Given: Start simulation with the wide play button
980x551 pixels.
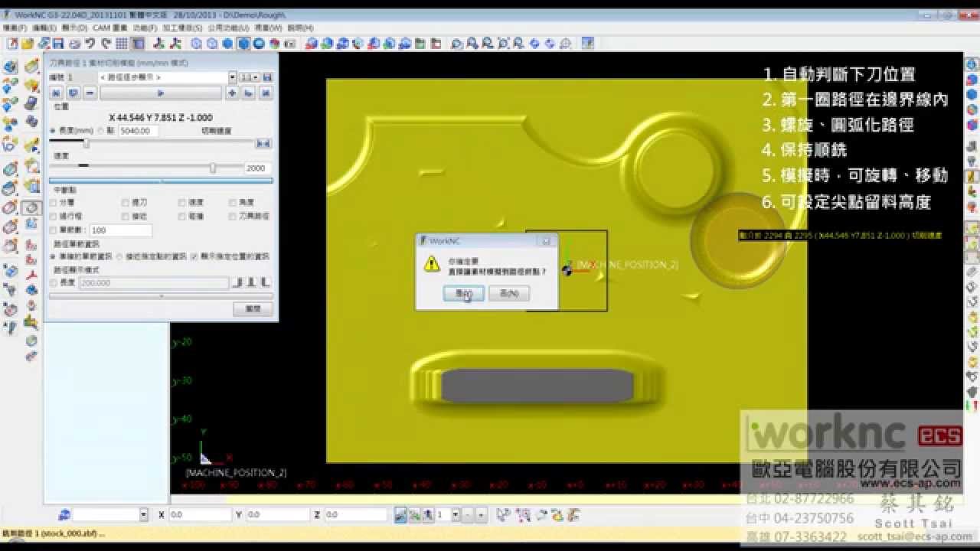Looking at the screenshot, I should tap(161, 93).
